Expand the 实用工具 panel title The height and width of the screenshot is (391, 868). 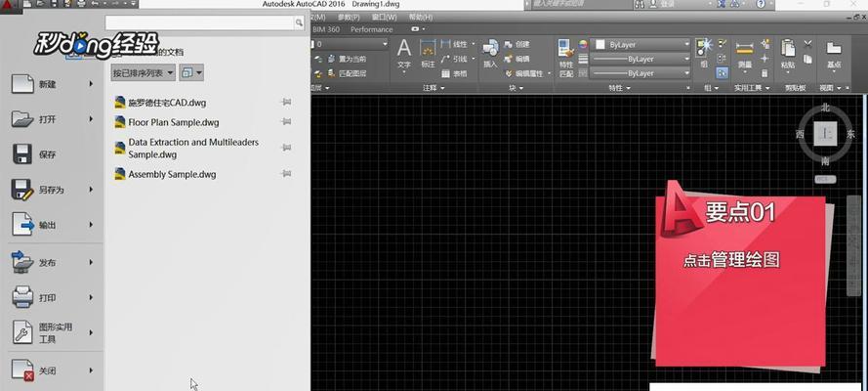(752, 88)
